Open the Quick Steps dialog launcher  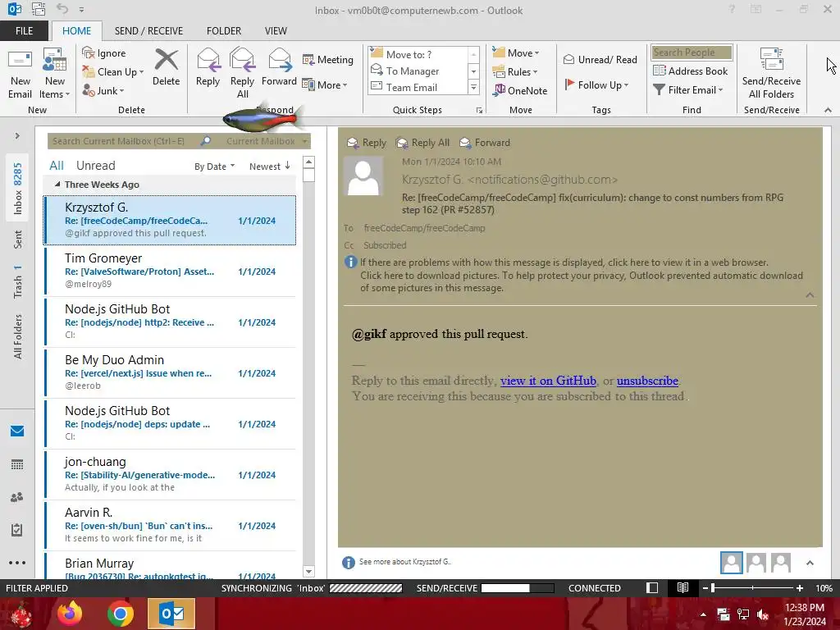(x=479, y=111)
